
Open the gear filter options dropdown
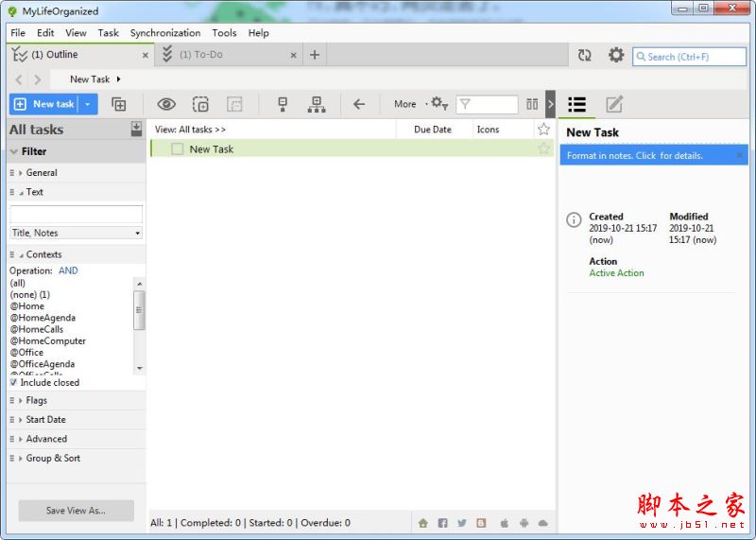[x=439, y=103]
